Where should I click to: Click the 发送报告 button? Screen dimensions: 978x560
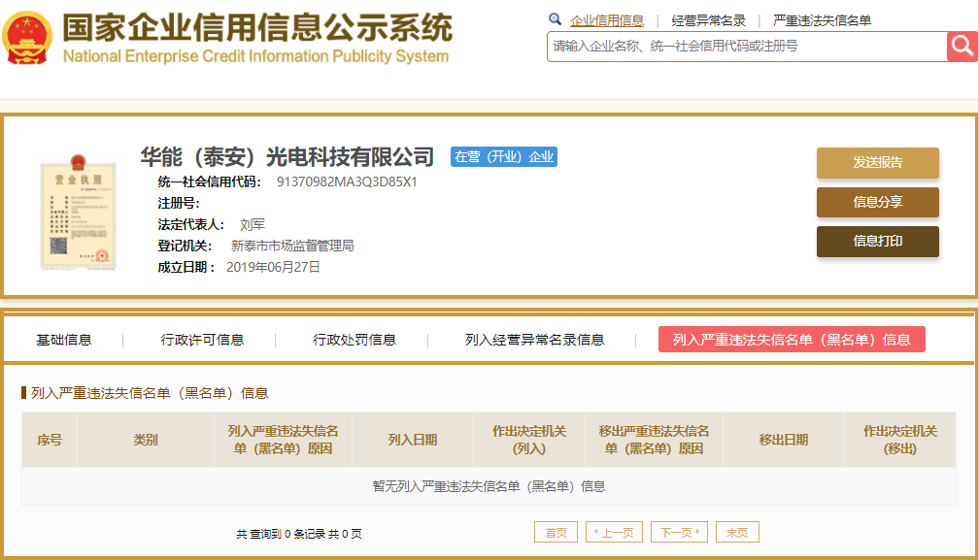(x=878, y=163)
